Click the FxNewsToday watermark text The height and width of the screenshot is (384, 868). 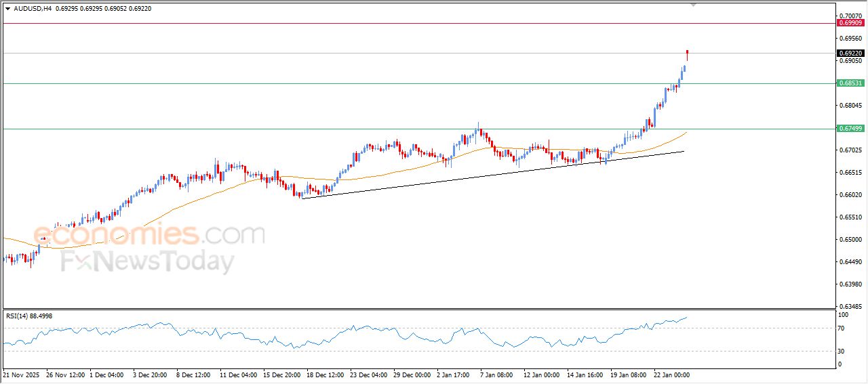point(148,261)
